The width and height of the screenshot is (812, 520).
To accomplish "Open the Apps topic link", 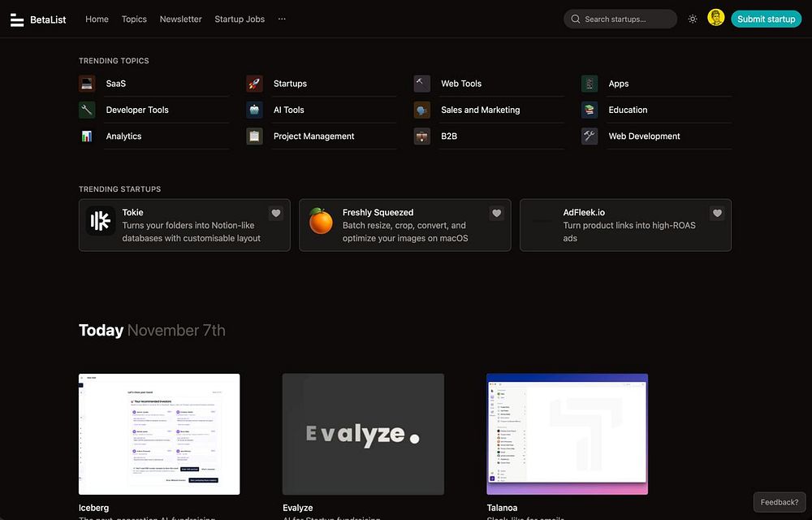I will 618,84.
